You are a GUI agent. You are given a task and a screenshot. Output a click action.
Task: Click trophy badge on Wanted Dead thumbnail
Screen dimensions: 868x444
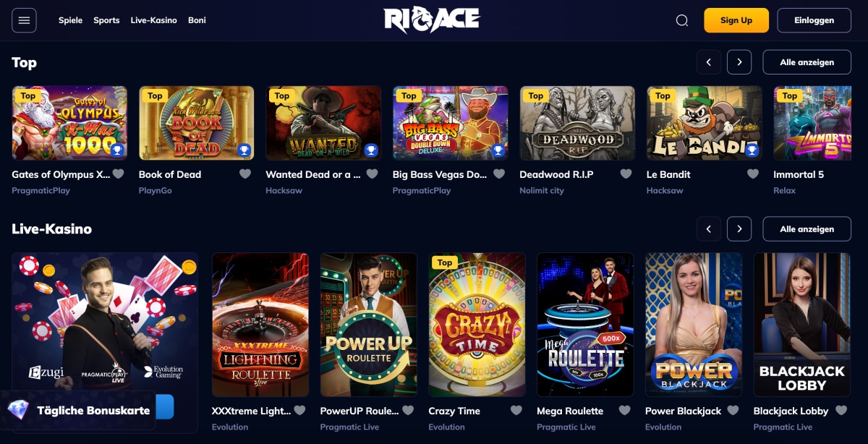click(x=371, y=150)
